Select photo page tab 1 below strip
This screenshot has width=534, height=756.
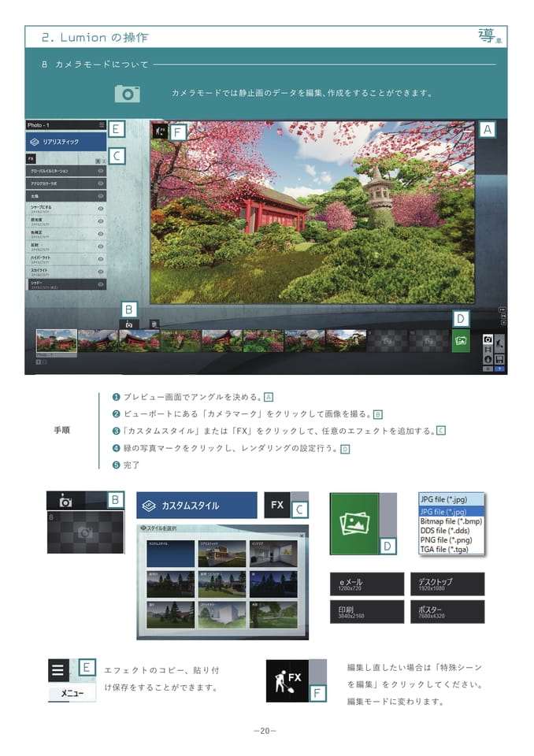(39, 361)
